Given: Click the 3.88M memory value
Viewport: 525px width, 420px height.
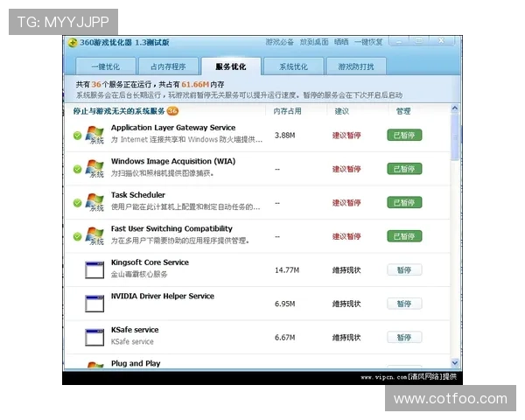Looking at the screenshot, I should tap(285, 136).
